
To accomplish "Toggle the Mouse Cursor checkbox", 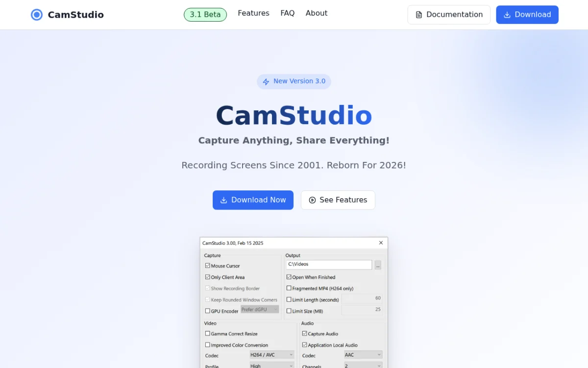I will pos(208,265).
